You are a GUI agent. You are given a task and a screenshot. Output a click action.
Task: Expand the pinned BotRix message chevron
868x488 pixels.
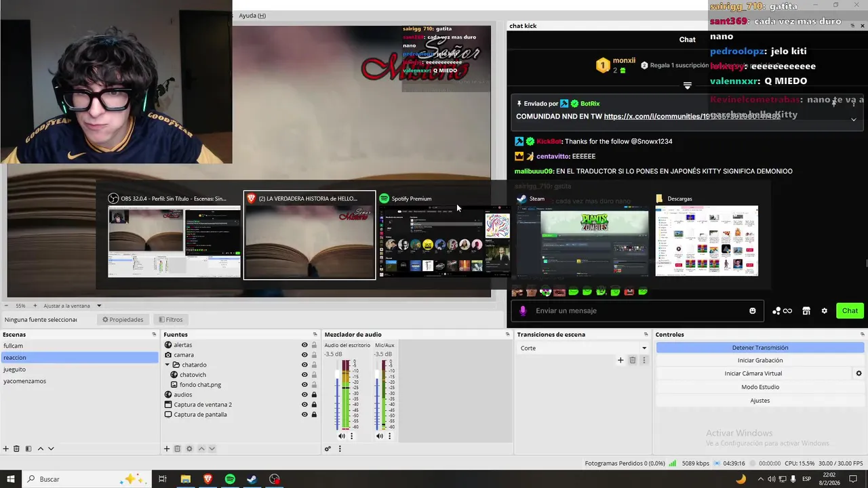pyautogui.click(x=854, y=119)
